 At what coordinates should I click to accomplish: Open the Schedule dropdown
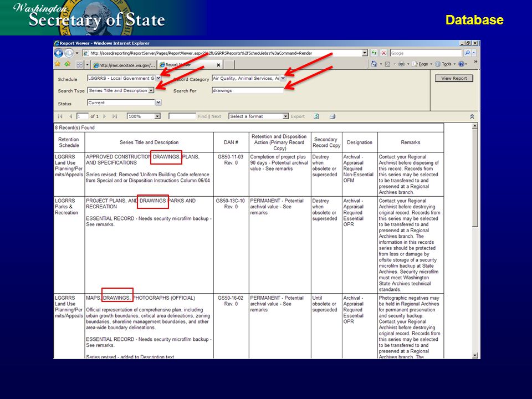pyautogui.click(x=158, y=78)
